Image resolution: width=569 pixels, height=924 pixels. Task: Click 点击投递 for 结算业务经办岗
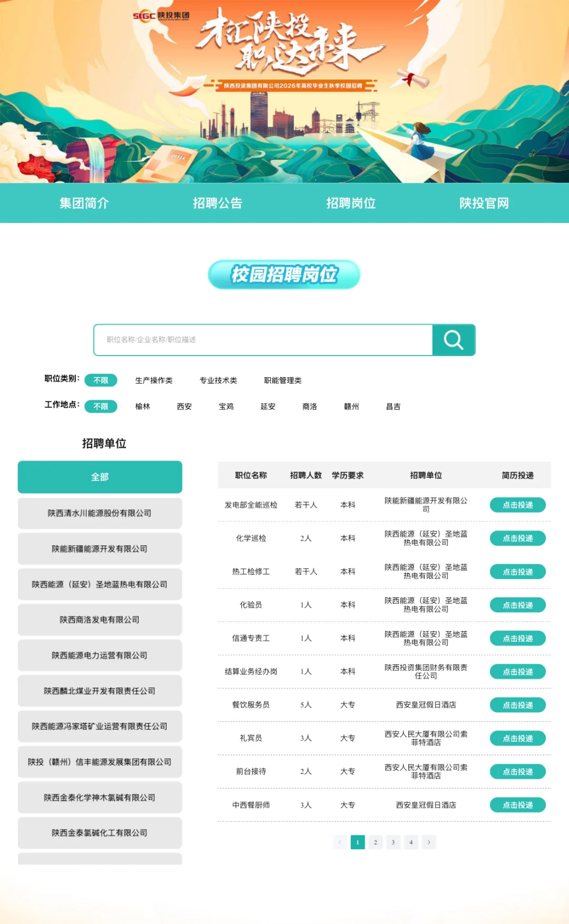[x=518, y=672]
